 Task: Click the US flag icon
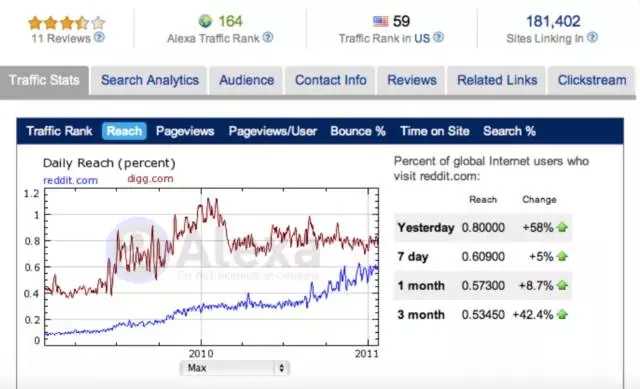(380, 21)
